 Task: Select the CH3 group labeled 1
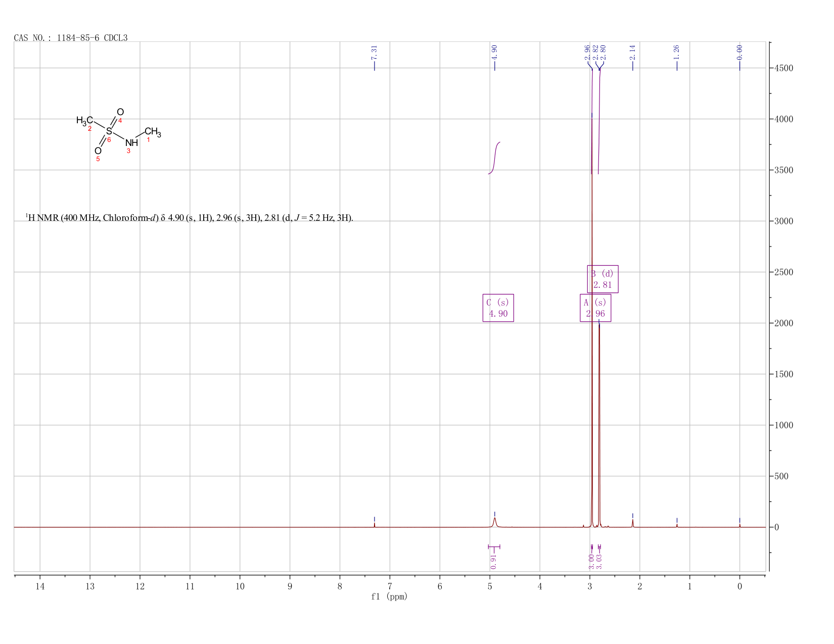(153, 132)
